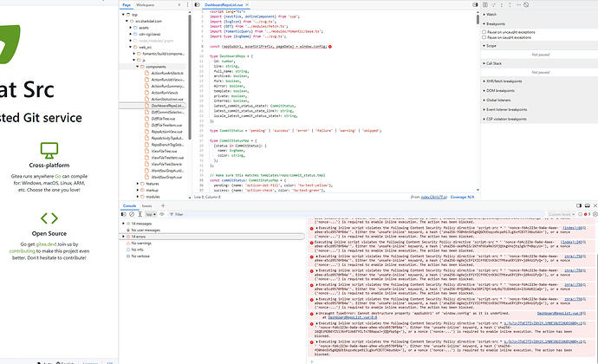
Task: Toggle the deactivate breakpoints icon
Action: (x=526, y=5)
